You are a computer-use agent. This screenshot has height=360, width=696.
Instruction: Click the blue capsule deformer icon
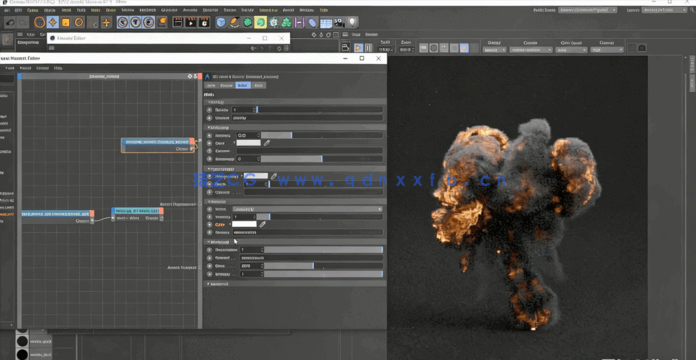click(x=313, y=22)
